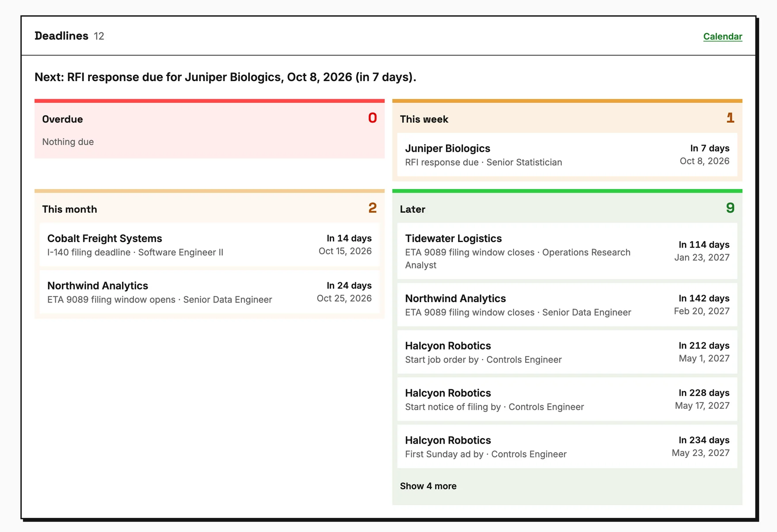Click the Deadlines total count 12

(99, 36)
